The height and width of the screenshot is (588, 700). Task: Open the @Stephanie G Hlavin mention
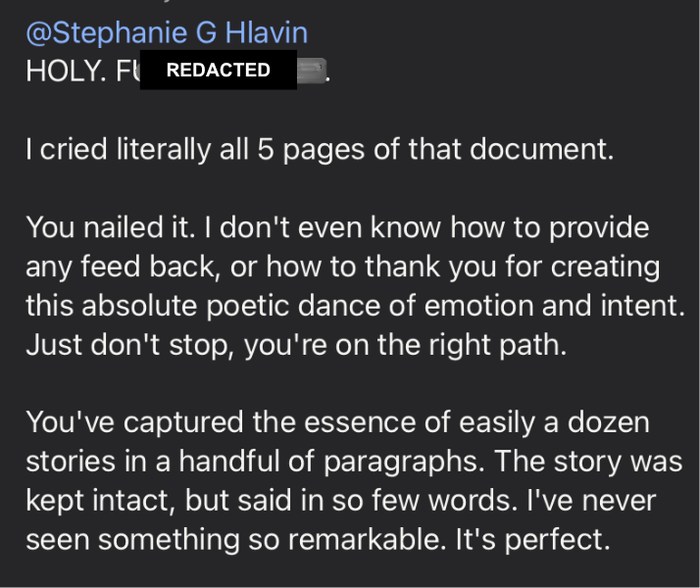pos(167,32)
